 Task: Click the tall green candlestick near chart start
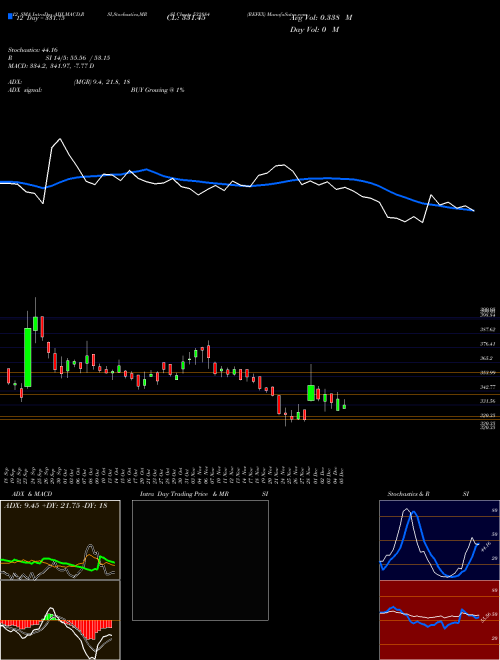coord(27,357)
